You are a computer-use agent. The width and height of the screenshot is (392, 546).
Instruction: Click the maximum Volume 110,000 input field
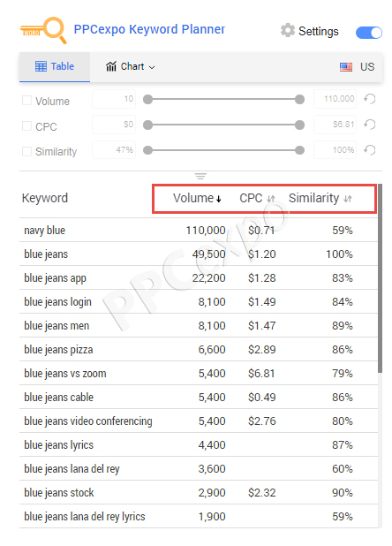click(335, 99)
